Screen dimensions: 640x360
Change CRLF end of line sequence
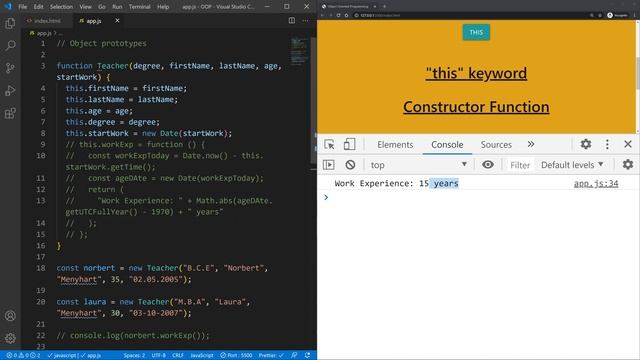pos(178,356)
